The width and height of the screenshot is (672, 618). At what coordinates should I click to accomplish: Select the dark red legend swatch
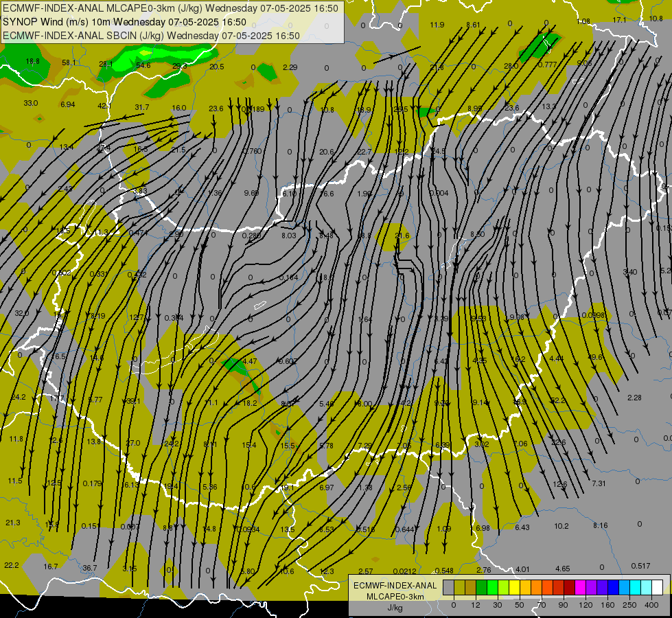pos(569,588)
